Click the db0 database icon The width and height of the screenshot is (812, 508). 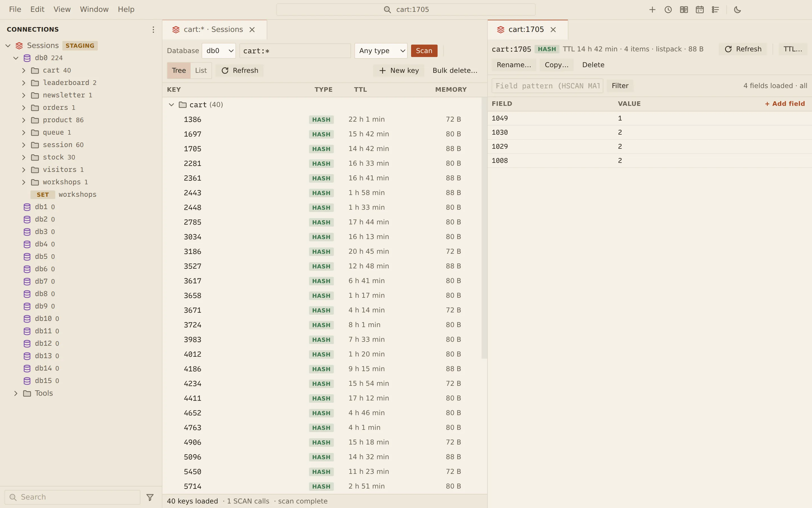[27, 58]
